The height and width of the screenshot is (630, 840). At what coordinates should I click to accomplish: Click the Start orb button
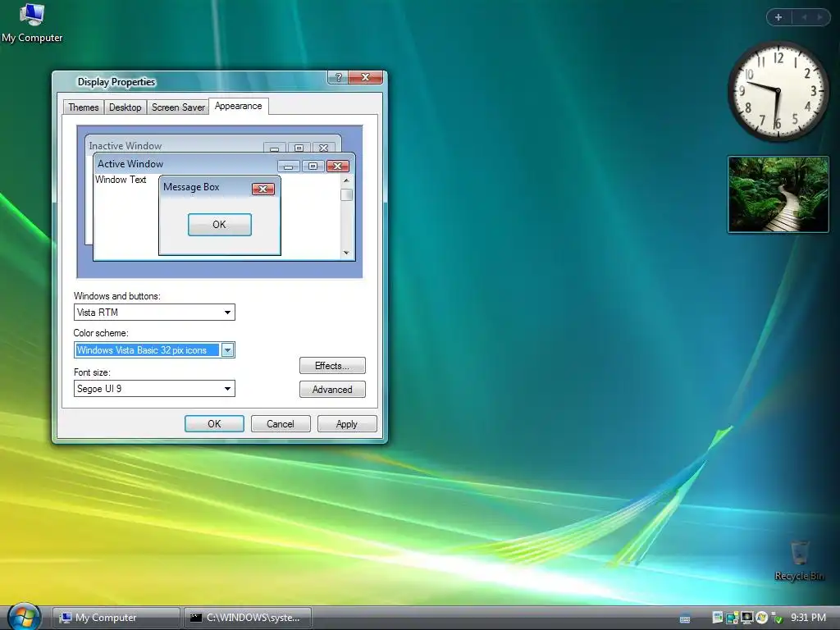pyautogui.click(x=24, y=617)
